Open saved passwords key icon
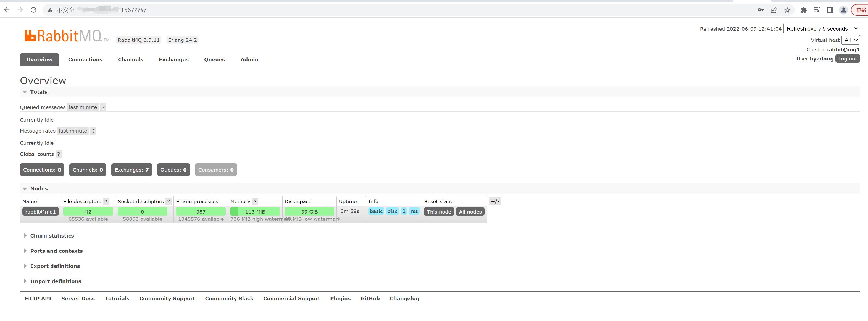Screen dimensions: 868x321 click(x=761, y=10)
